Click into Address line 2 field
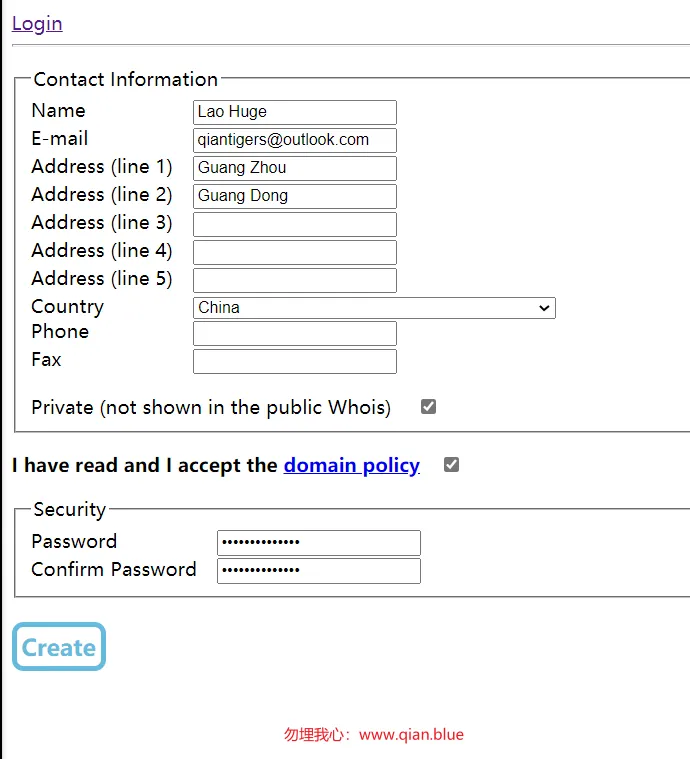Screen dimensions: 690x759 tap(295, 197)
